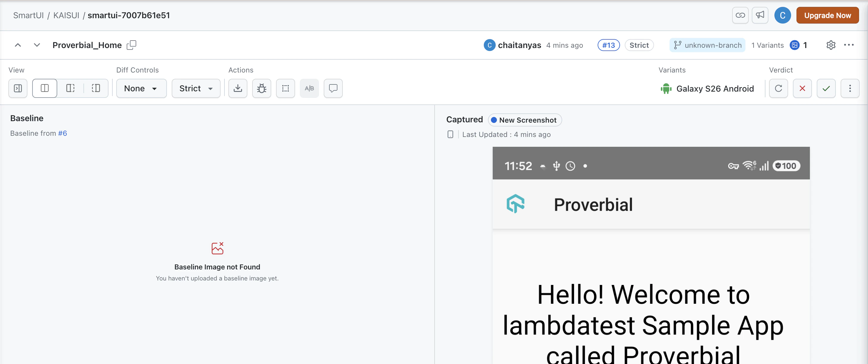Viewport: 868px width, 364px height.
Task: Open the None diff controls dropdown
Action: click(141, 88)
